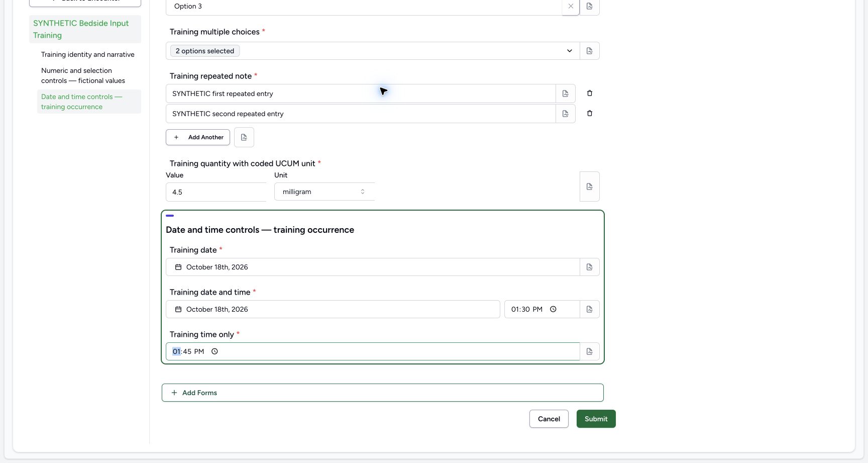This screenshot has width=868, height=463.
Task: Open note icon for SYNTHETIC first repeated entry
Action: [566, 94]
